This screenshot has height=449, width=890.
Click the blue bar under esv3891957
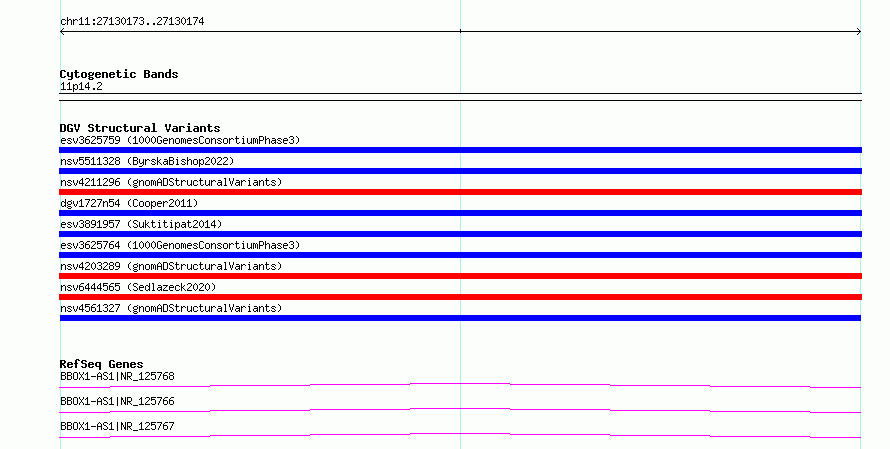click(460, 234)
